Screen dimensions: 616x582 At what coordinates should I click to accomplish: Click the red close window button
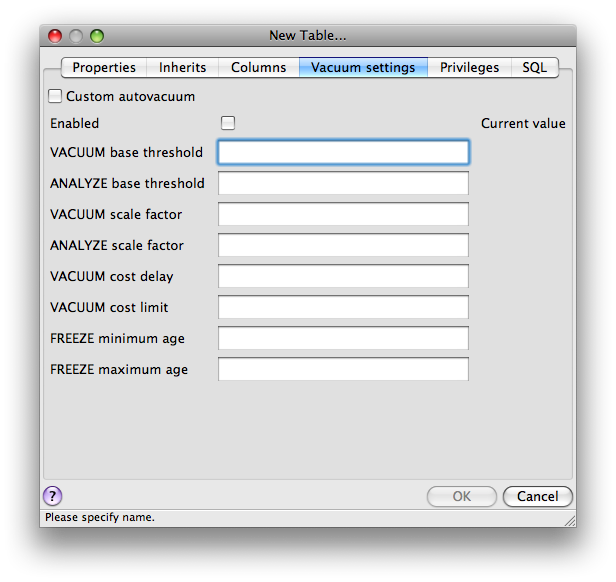(55, 36)
